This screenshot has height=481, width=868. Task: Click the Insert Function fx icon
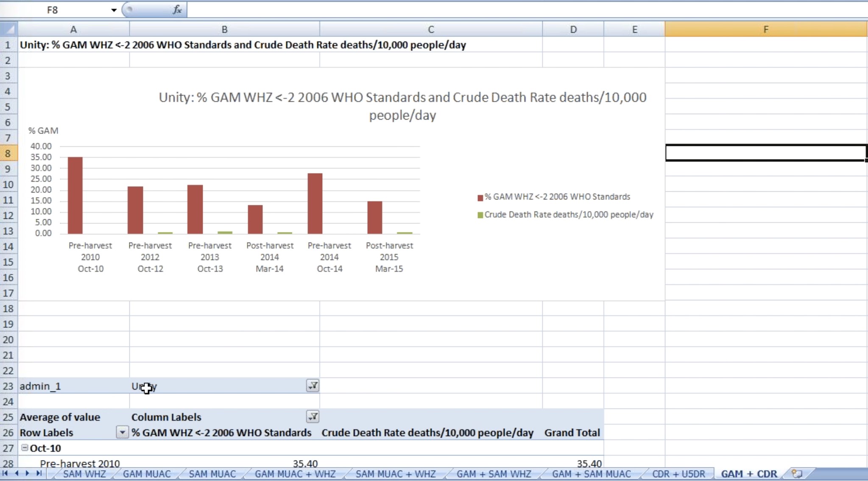[177, 9]
